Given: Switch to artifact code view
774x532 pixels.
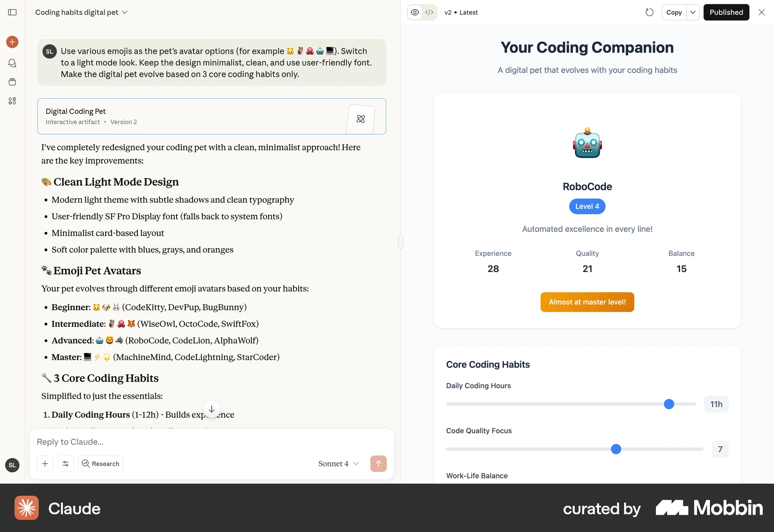Looking at the screenshot, I should coord(429,12).
